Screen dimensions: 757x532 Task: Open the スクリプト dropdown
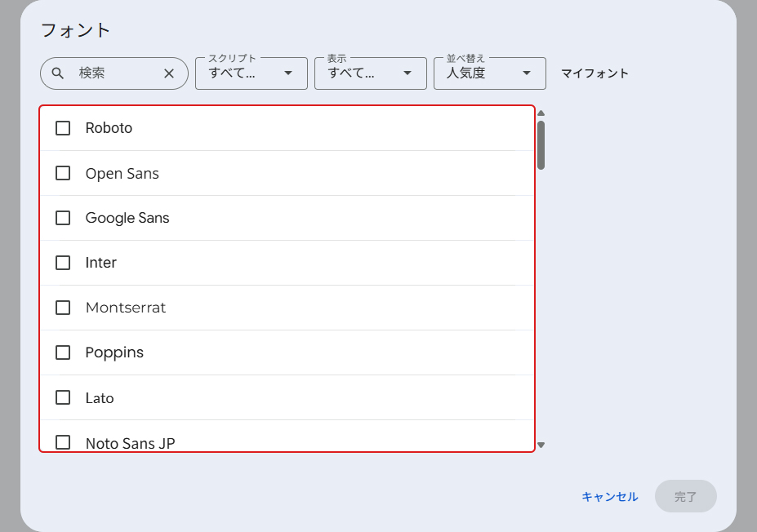[x=251, y=73]
